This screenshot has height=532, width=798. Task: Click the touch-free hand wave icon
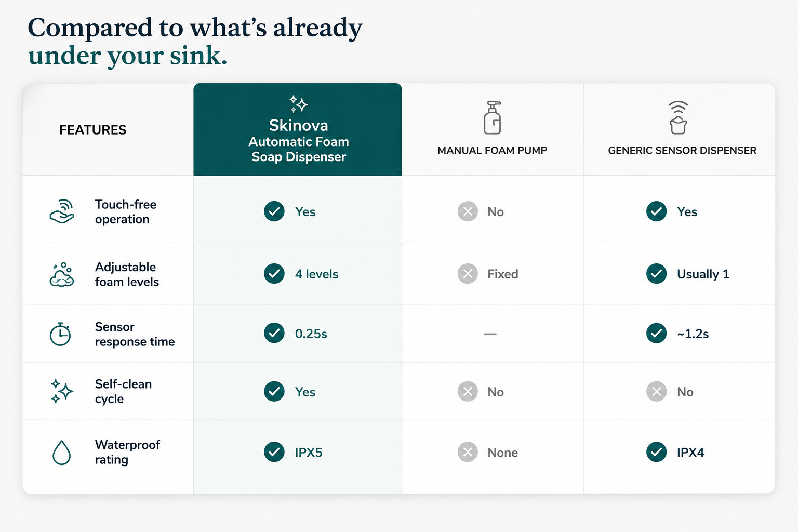pyautogui.click(x=62, y=211)
